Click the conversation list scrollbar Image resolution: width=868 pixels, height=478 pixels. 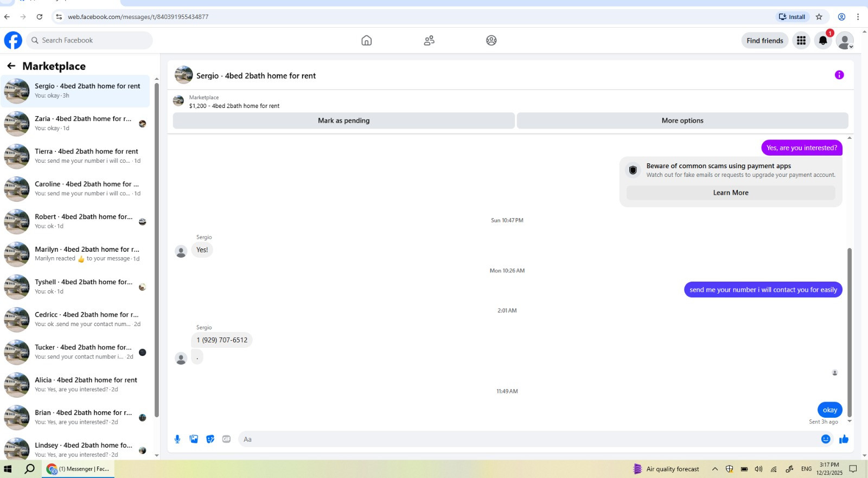coord(157,250)
